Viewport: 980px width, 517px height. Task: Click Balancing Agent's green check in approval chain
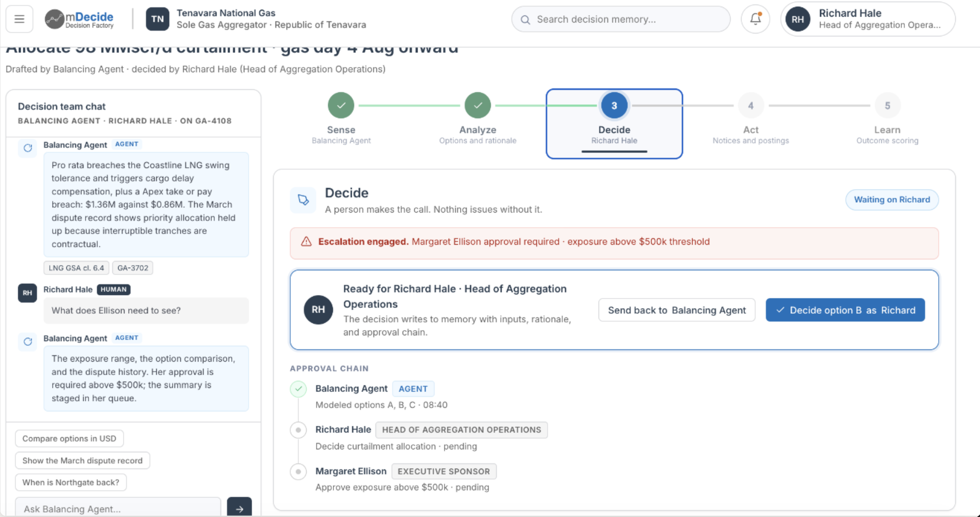coord(298,389)
